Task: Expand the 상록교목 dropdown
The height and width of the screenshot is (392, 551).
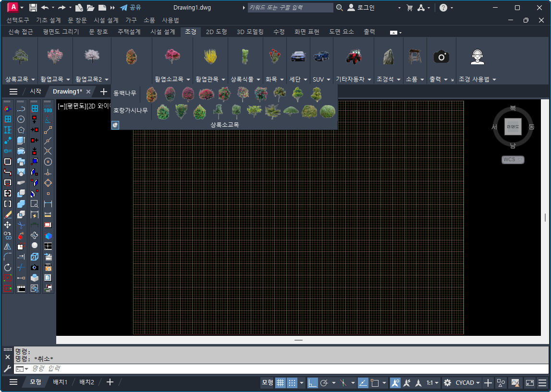Action: coord(20,79)
